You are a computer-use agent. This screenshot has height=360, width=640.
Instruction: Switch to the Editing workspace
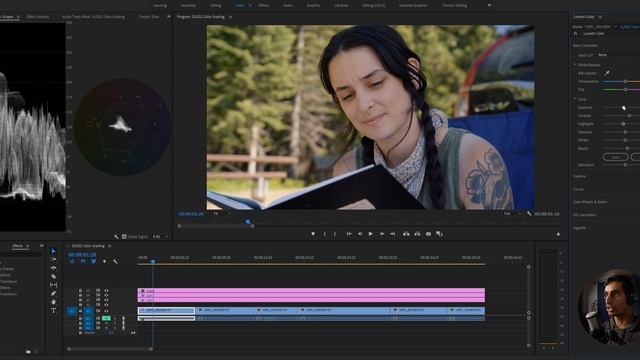[x=216, y=5]
